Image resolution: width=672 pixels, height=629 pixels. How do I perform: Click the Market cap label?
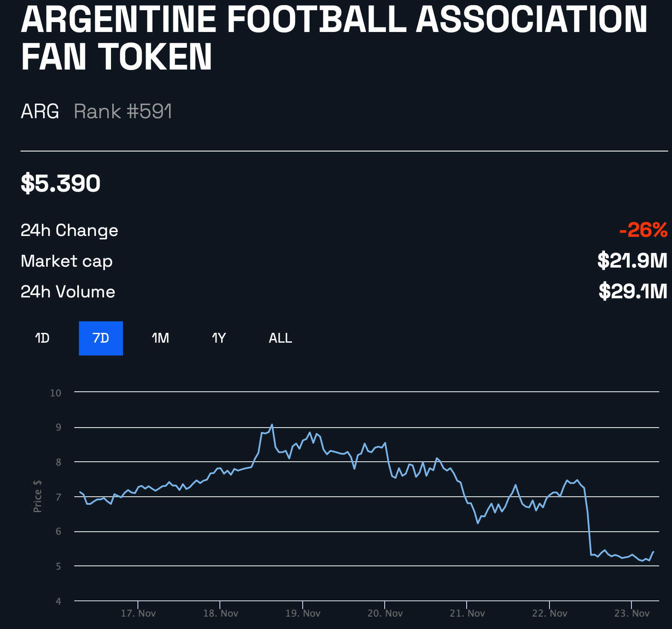pyautogui.click(x=67, y=261)
